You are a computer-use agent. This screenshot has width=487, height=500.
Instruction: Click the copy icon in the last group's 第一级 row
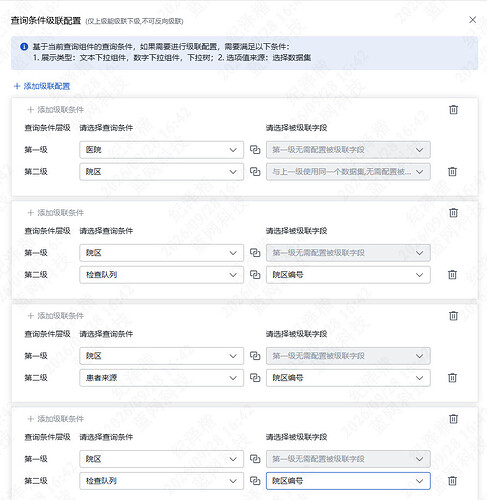point(255,459)
